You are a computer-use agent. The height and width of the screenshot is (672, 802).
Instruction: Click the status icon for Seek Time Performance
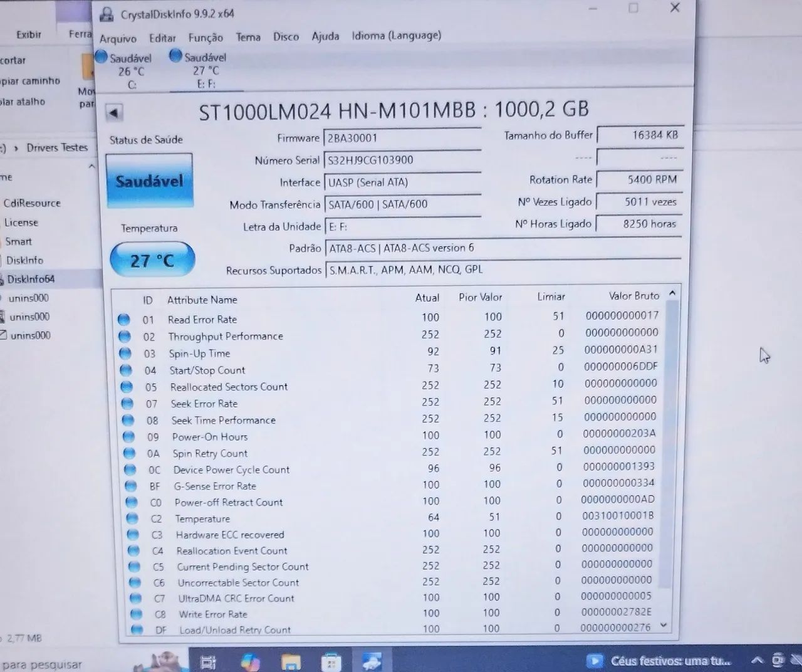[x=128, y=420]
